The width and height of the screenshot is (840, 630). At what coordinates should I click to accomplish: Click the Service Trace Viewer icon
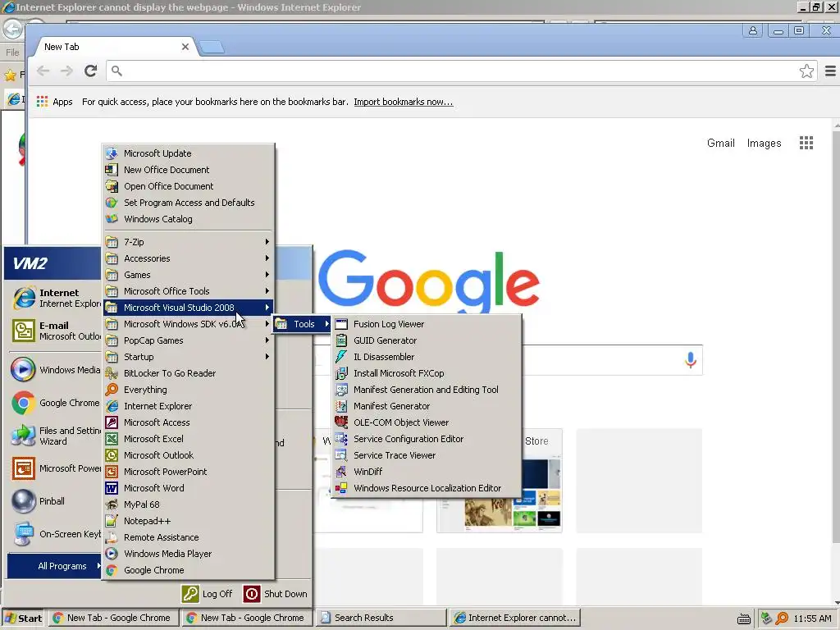(341, 455)
